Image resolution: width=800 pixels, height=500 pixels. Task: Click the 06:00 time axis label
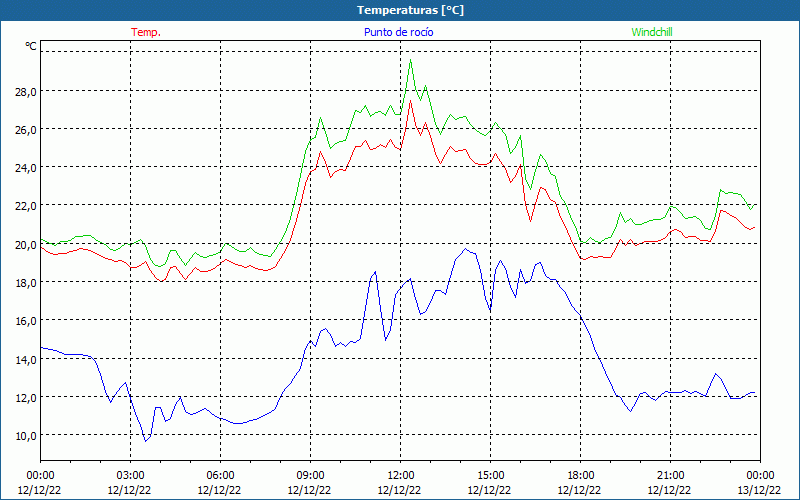[220, 475]
